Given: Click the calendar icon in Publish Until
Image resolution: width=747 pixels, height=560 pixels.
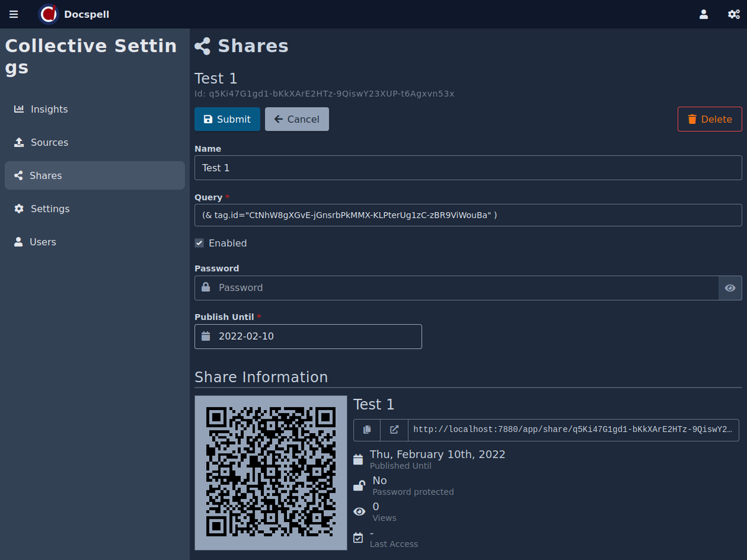Looking at the screenshot, I should [x=206, y=337].
